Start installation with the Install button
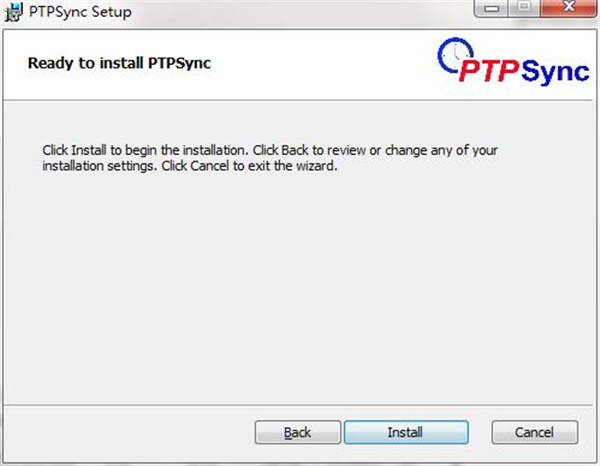The image size is (600, 466). 406,432
